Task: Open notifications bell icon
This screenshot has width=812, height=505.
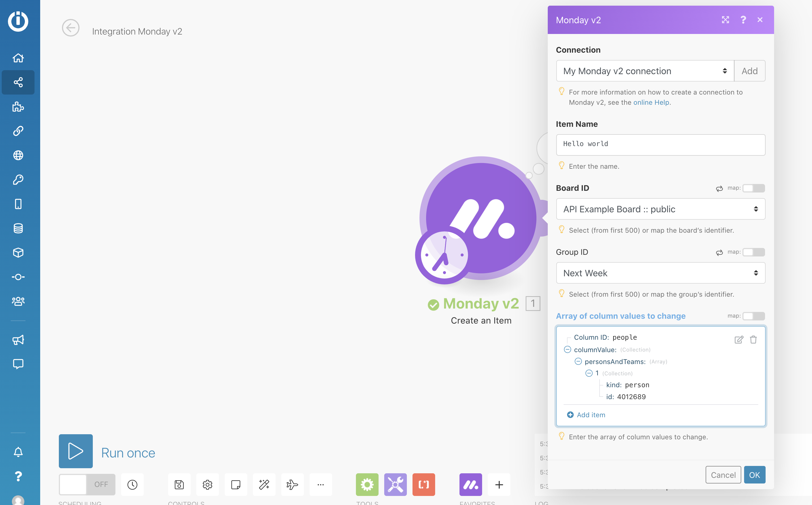Action: (18, 452)
